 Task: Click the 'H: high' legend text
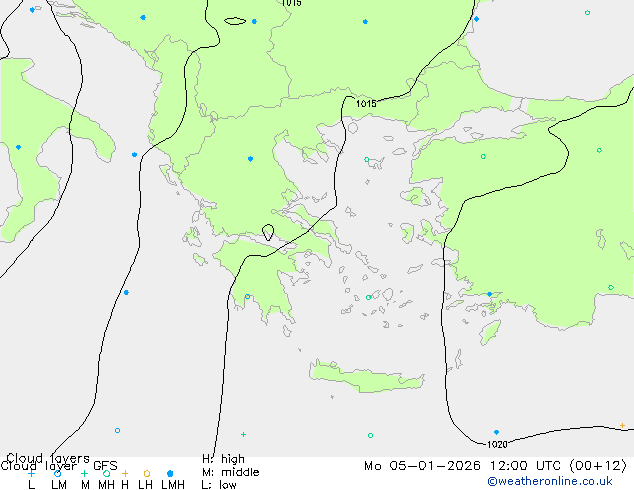(x=223, y=459)
